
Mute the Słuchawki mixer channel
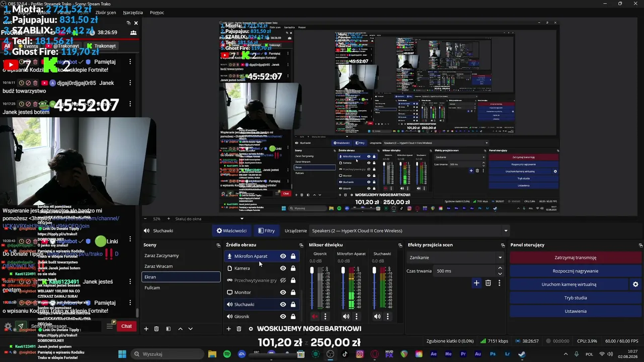[377, 317]
